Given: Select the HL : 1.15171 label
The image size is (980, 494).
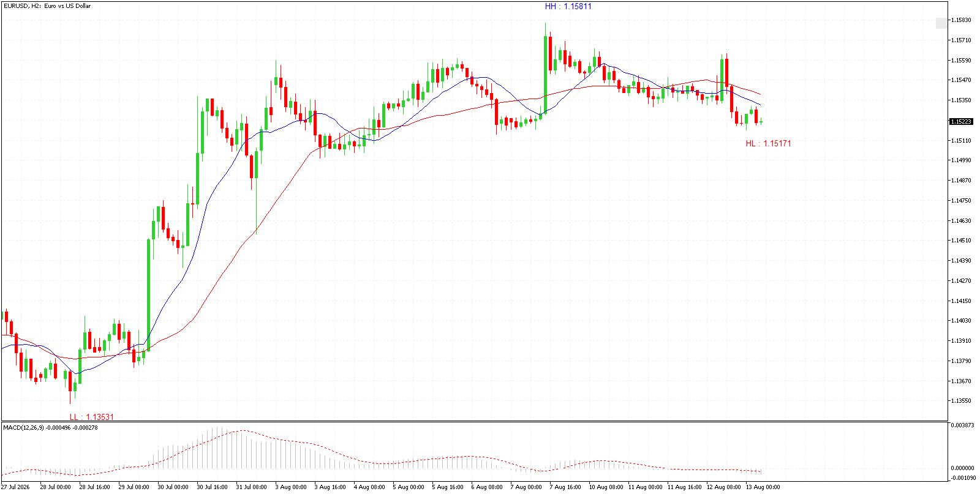Looking at the screenshot, I should [x=768, y=144].
